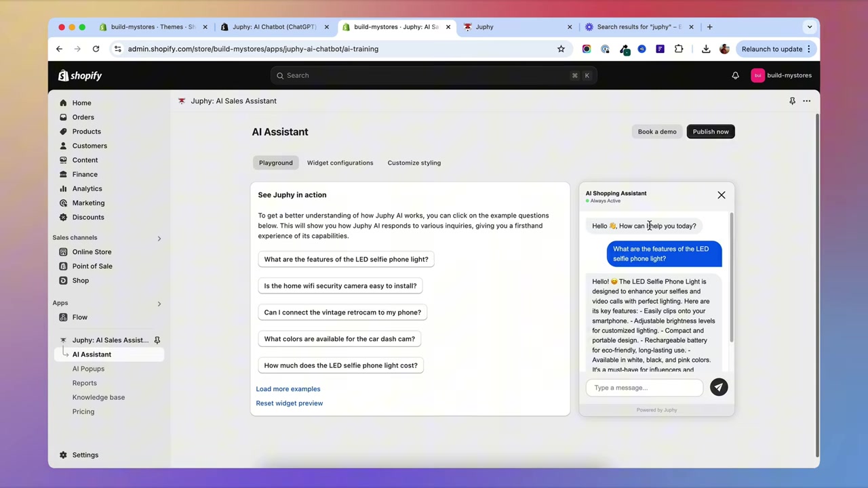Click the Book a demo button
Viewport: 868px width, 488px height.
[x=657, y=131]
